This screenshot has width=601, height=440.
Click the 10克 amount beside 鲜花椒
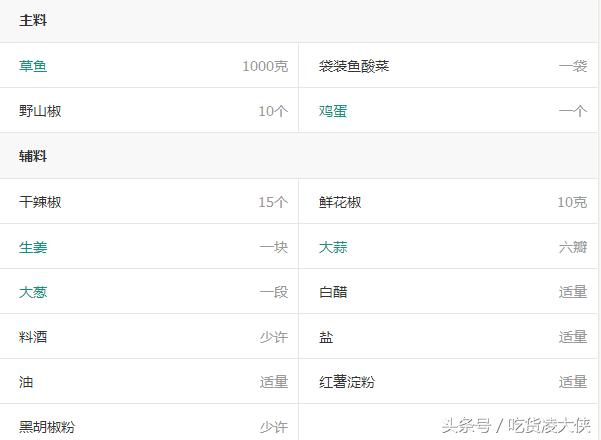572,202
